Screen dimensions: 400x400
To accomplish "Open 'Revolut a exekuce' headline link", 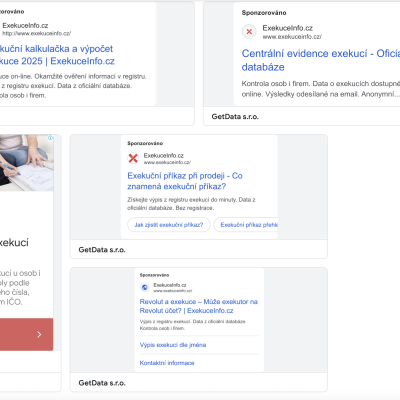I will (199, 306).
